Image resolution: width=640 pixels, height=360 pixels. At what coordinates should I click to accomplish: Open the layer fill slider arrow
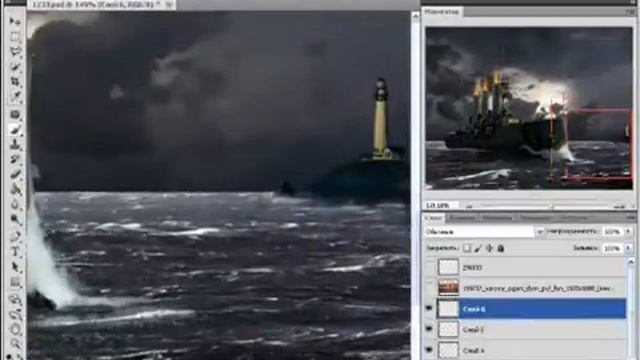coord(629,248)
